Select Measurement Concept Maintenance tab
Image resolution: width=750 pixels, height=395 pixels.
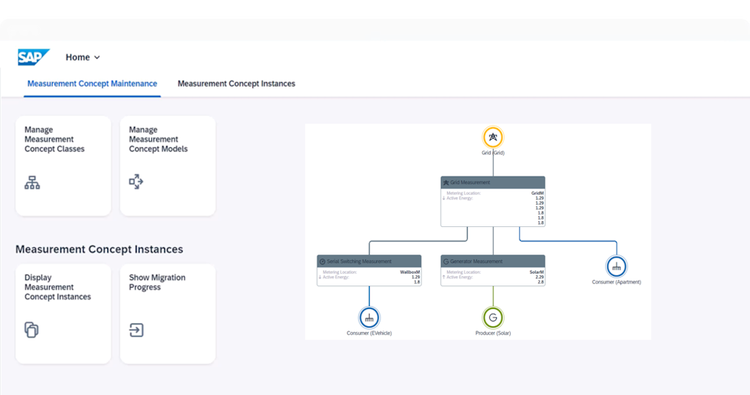coord(92,84)
